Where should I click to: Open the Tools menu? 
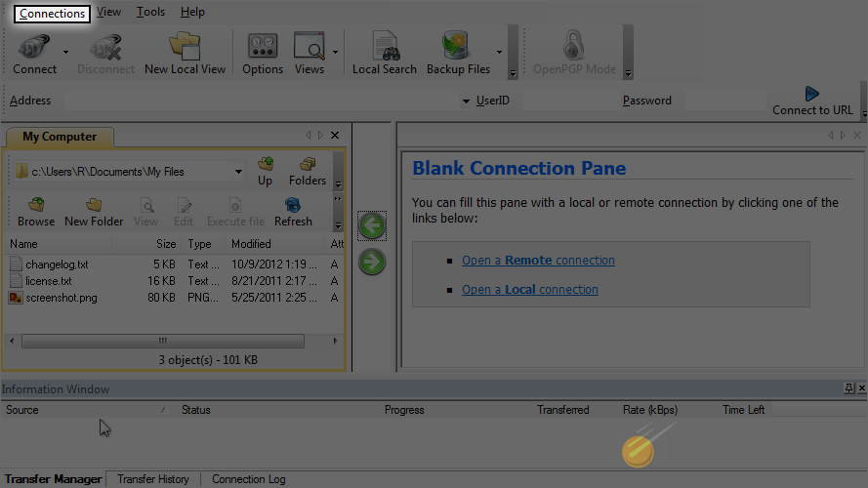coord(150,13)
